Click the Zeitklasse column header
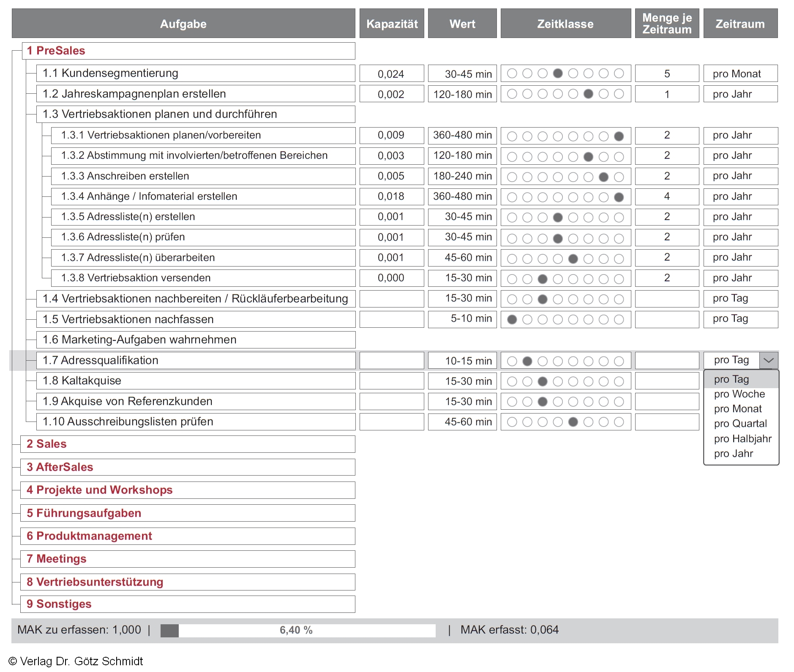The image size is (794, 672). (x=565, y=24)
